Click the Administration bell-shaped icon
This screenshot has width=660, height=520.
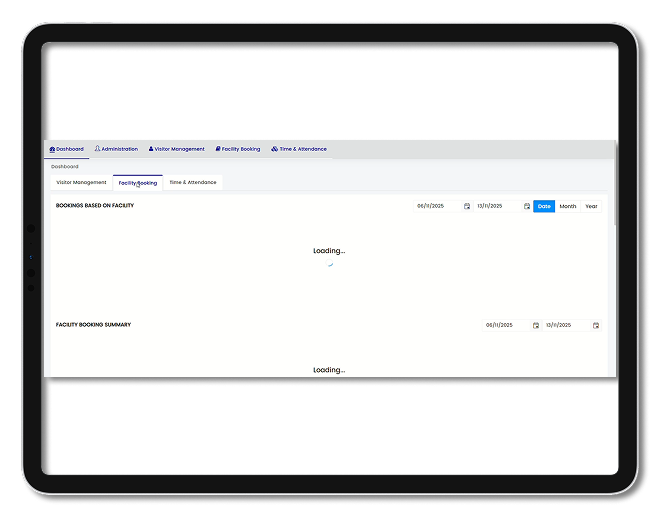(x=97, y=149)
